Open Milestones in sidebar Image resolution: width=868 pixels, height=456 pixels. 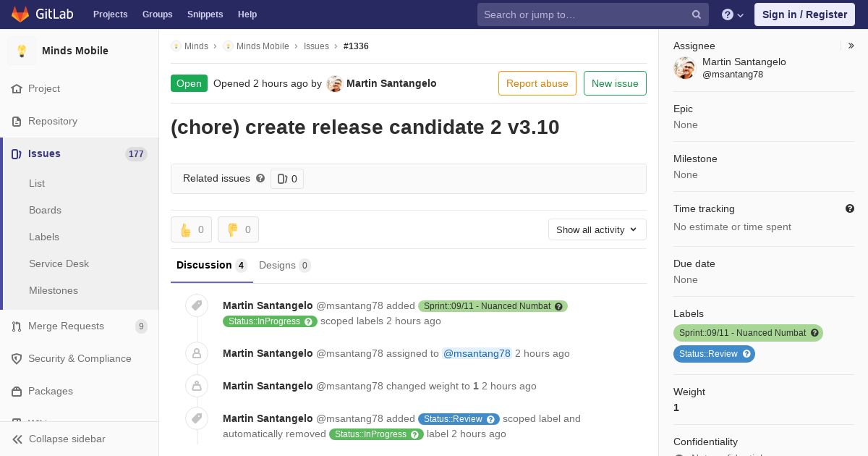point(54,291)
